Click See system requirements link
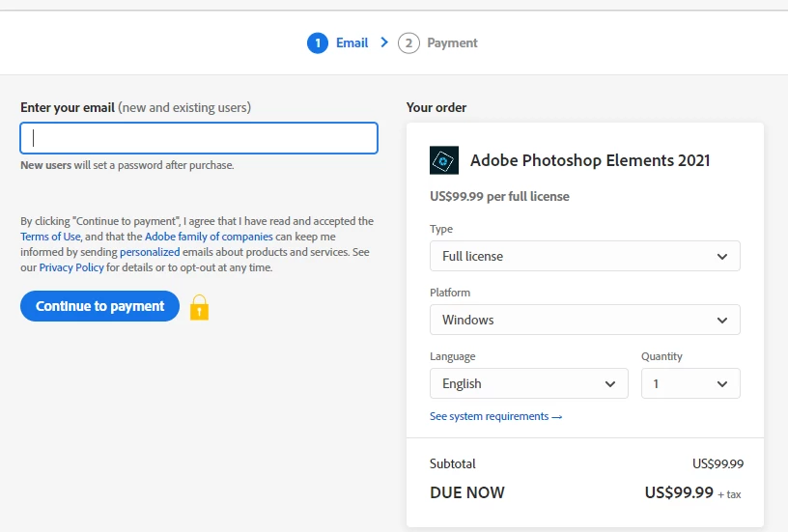Image resolution: width=788 pixels, height=532 pixels. point(495,416)
